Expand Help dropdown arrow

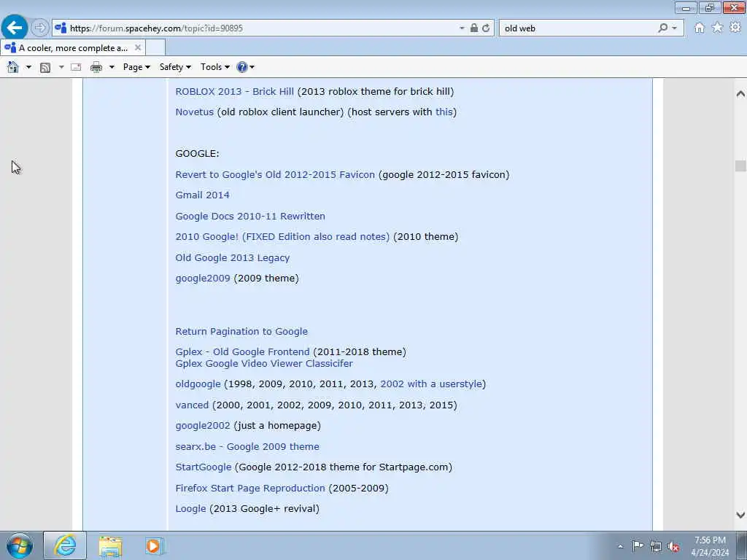click(x=252, y=67)
